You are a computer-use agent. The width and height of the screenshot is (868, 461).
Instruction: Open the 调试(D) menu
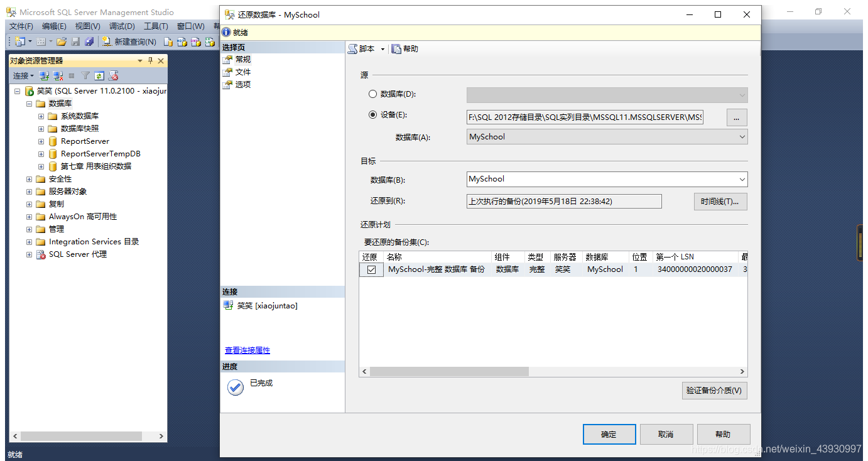pyautogui.click(x=122, y=26)
